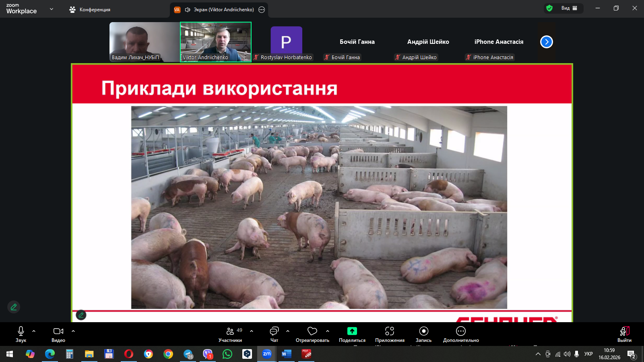Open the Windows Start menu

click(10, 354)
